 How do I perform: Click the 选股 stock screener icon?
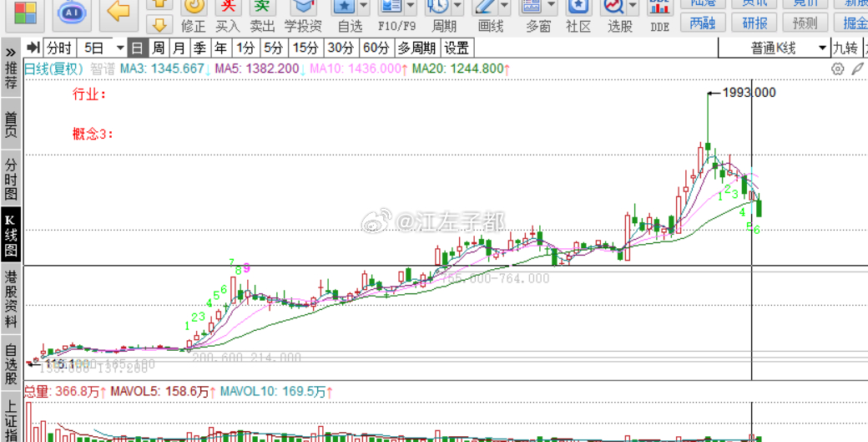pyautogui.click(x=614, y=7)
